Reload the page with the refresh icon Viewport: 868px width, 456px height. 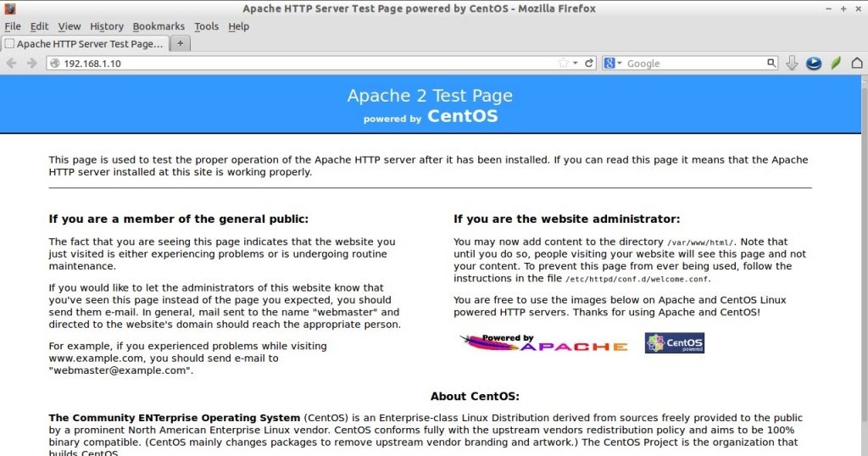[x=589, y=63]
